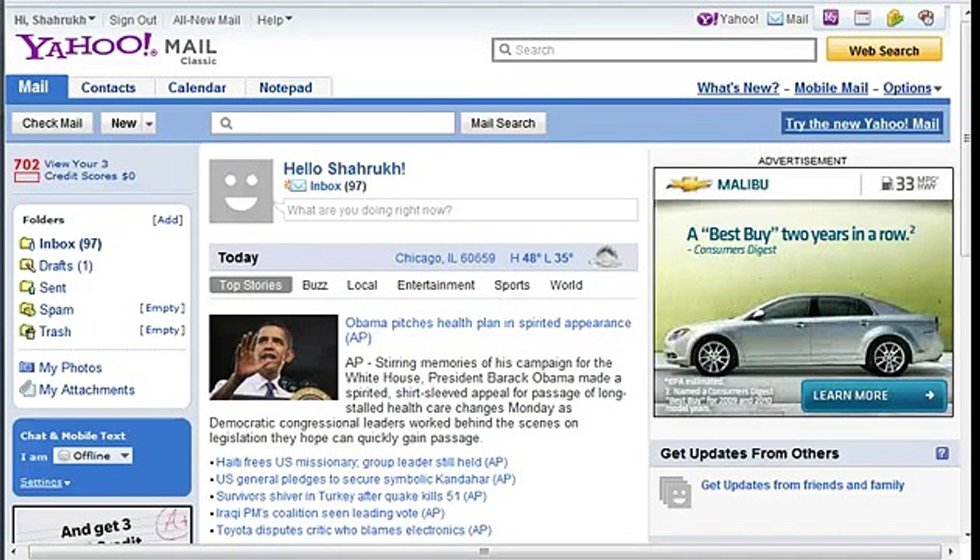Select the Sports news tab

512,285
